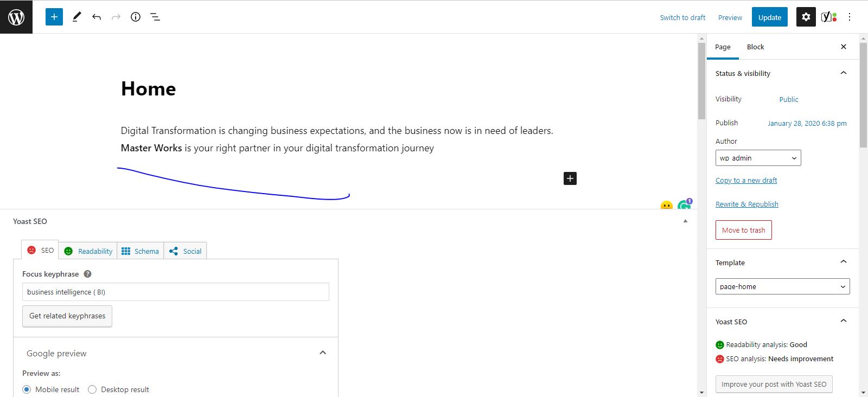Open the page-home Template dropdown
The width and height of the screenshot is (868, 397).
[x=783, y=286]
